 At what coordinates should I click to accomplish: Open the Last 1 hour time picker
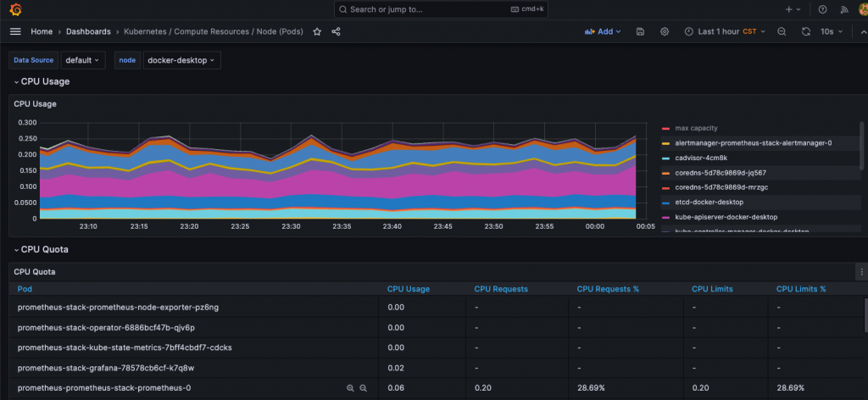tap(726, 31)
